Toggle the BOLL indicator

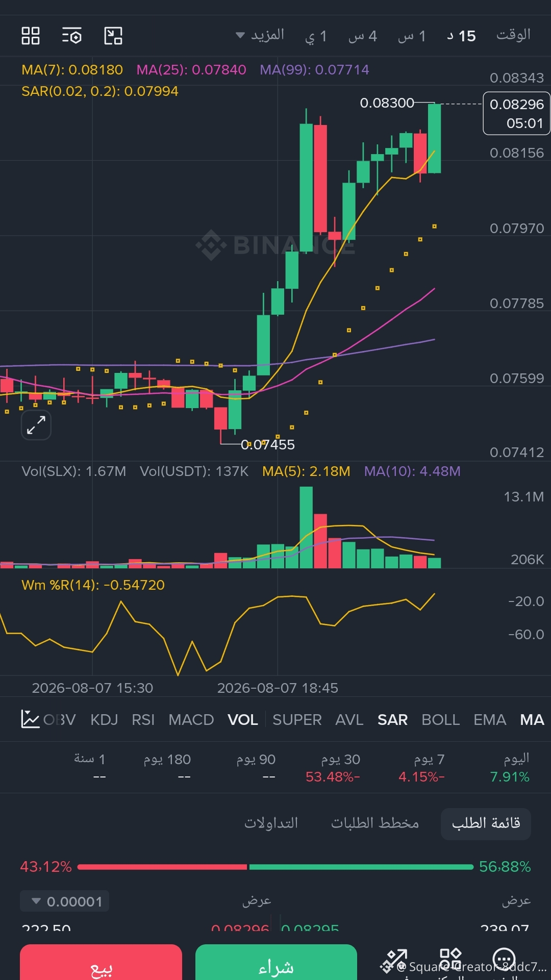coord(441,719)
